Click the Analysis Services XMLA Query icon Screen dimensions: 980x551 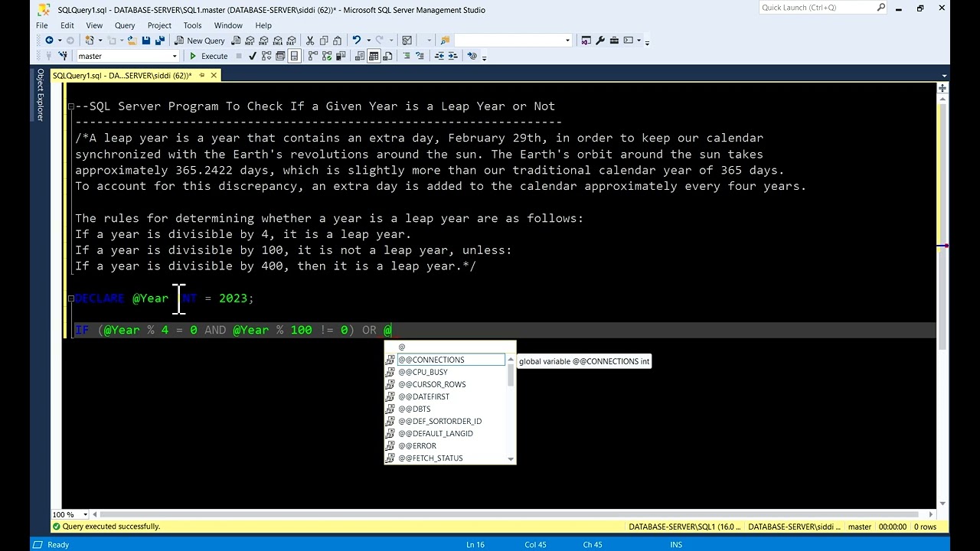277,40
